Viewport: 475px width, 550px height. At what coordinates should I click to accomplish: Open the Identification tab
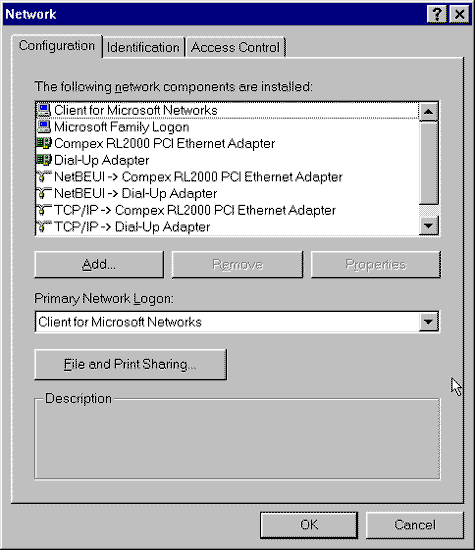point(143,47)
